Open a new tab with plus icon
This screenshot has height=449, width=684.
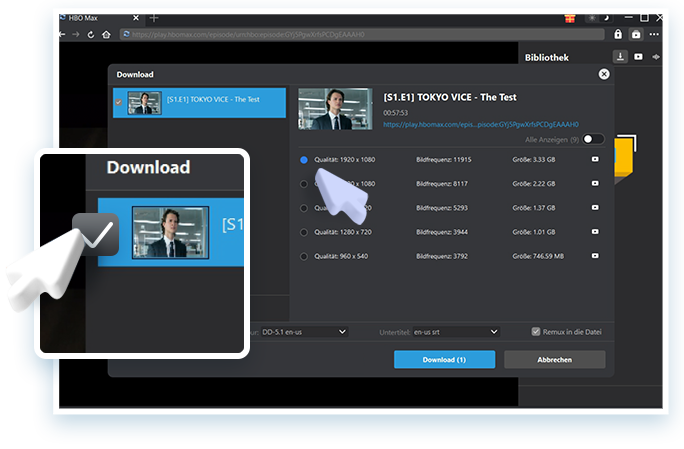[x=154, y=18]
